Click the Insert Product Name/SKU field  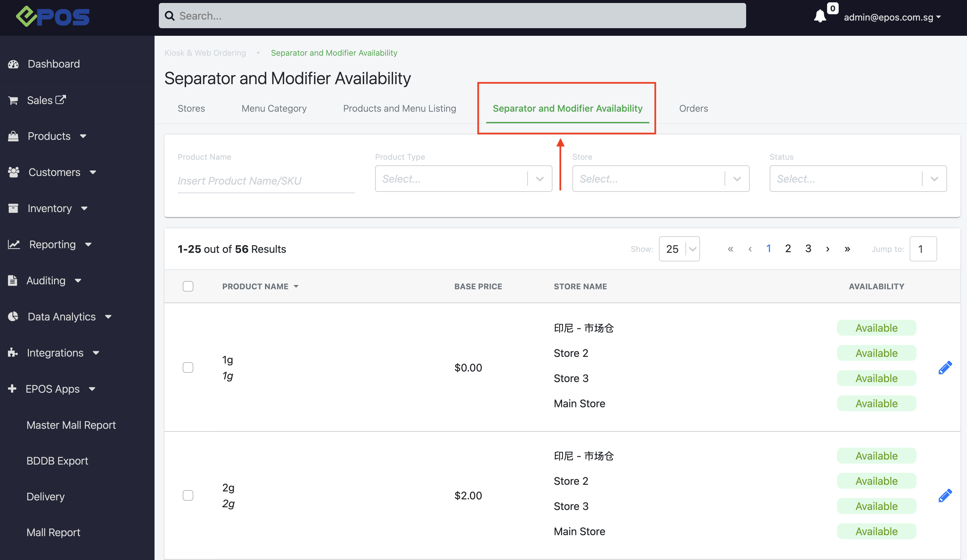click(x=266, y=181)
